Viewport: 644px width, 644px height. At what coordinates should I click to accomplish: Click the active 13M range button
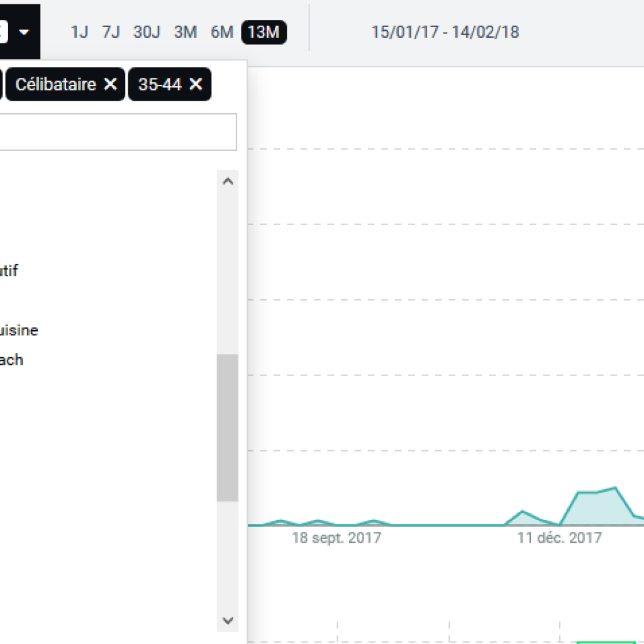[x=264, y=32]
